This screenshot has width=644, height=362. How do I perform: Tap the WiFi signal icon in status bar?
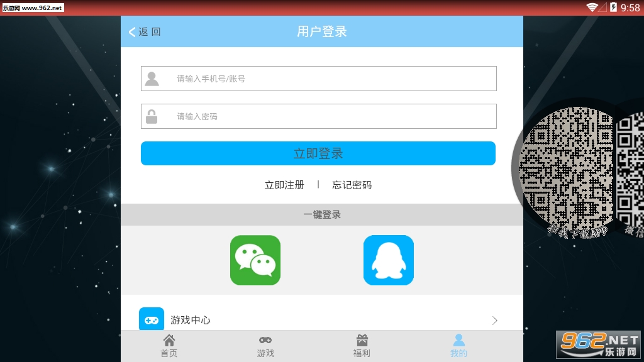tap(592, 8)
